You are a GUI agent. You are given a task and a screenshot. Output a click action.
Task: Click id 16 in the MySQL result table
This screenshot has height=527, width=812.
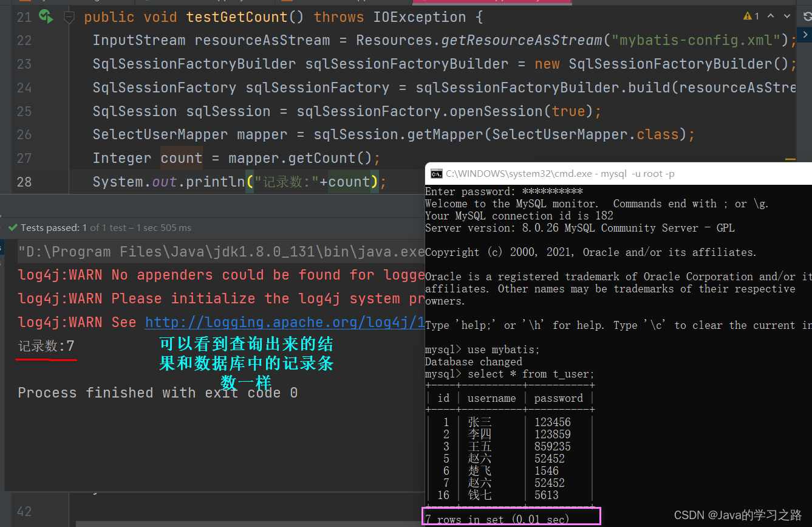click(x=443, y=495)
